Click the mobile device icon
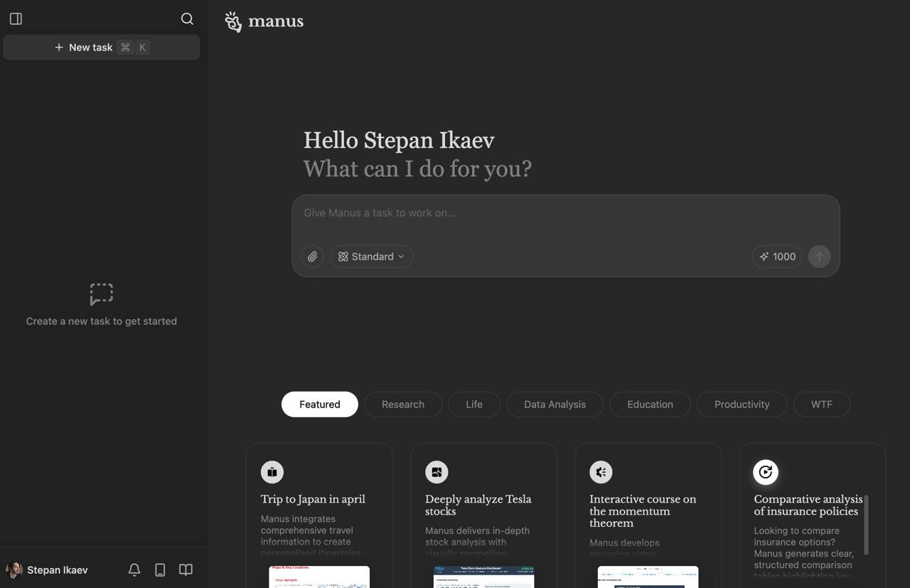 [x=160, y=570]
